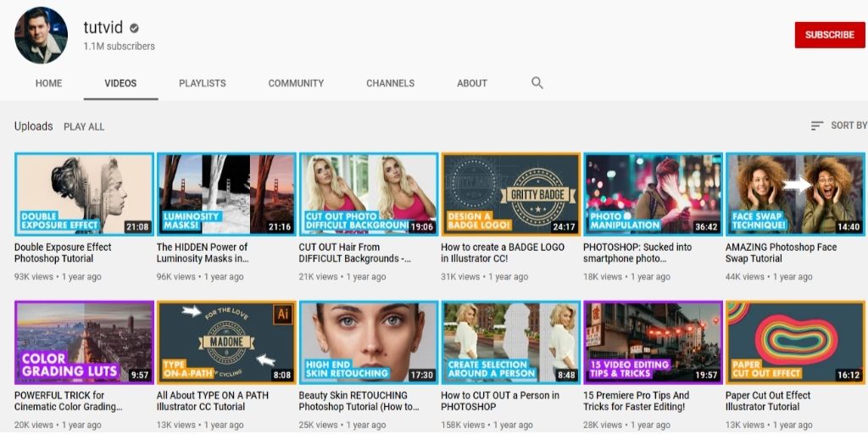Click the '96K views' metadata text
The width and height of the screenshot is (868, 434).
(176, 277)
